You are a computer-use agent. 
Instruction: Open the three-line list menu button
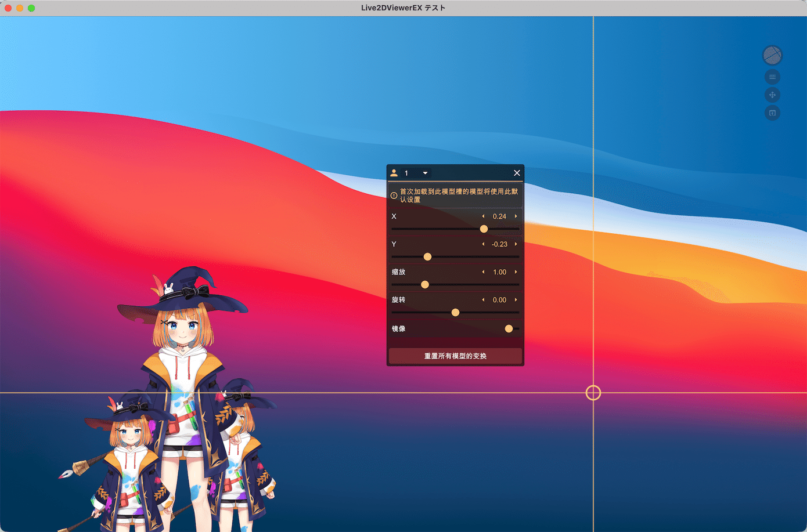pos(772,77)
